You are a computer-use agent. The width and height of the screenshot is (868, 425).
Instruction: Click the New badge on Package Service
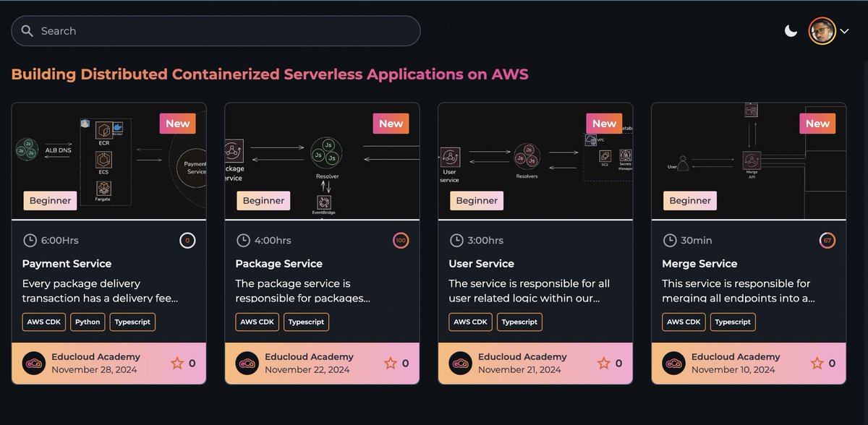391,124
